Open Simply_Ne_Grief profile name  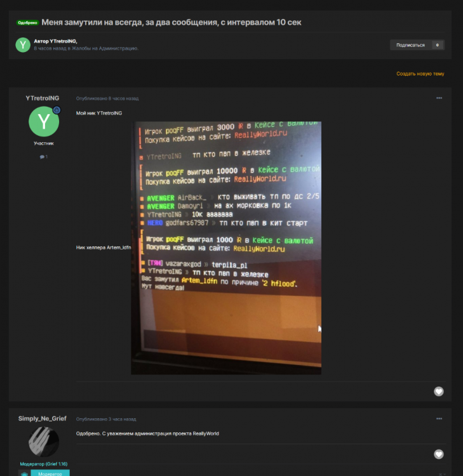pos(42,418)
